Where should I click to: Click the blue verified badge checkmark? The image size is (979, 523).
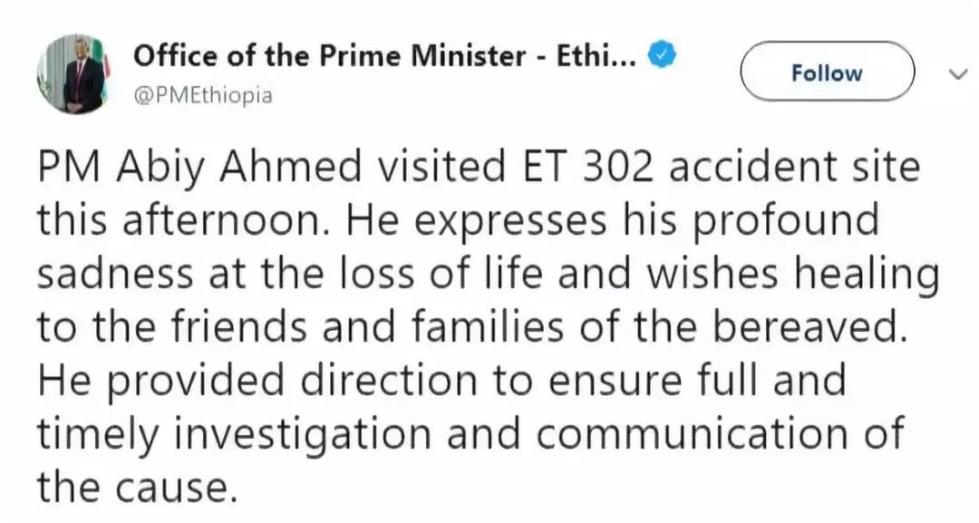coord(662,57)
